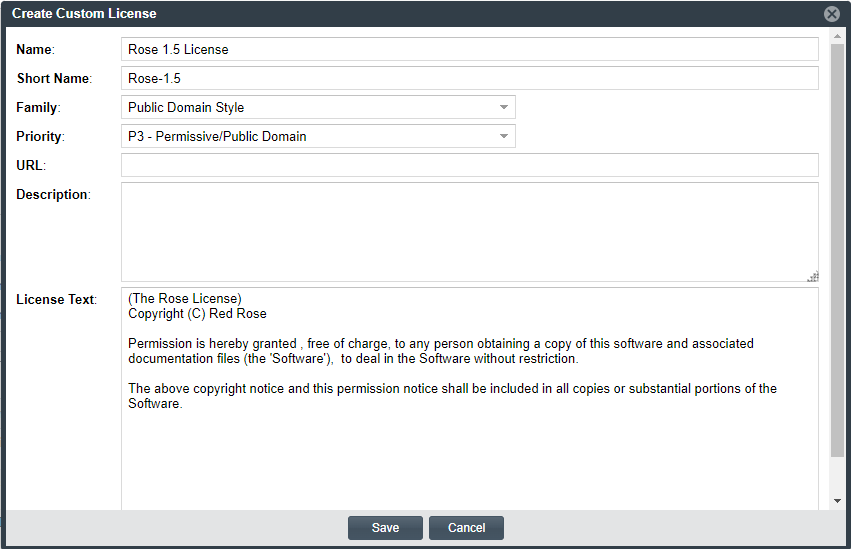Image resolution: width=851 pixels, height=549 pixels.
Task: Click the Name field containing Rose 1.5 License
Action: point(469,49)
